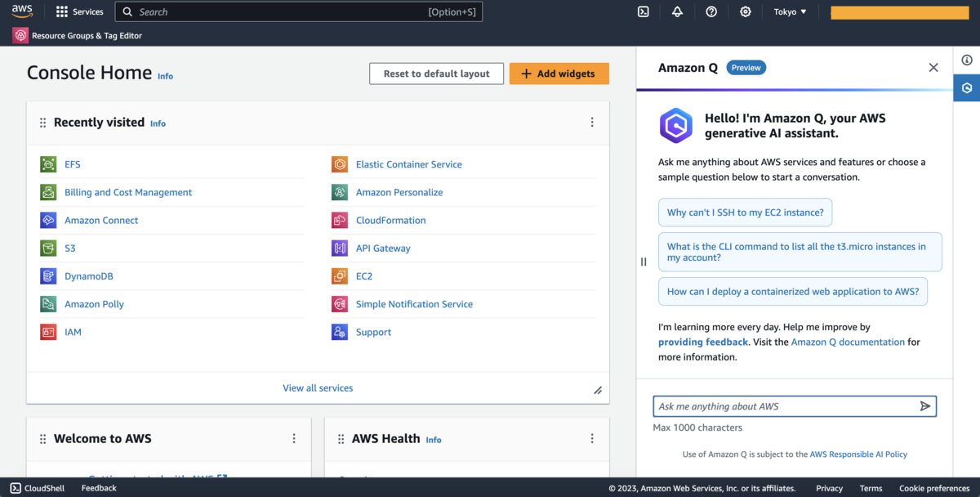This screenshot has height=497, width=980.
Task: Select the SSH to EC2 sample question
Action: click(x=745, y=213)
